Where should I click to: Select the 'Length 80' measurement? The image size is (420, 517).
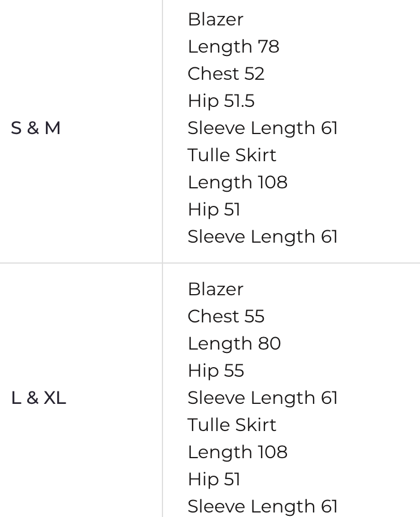point(234,343)
